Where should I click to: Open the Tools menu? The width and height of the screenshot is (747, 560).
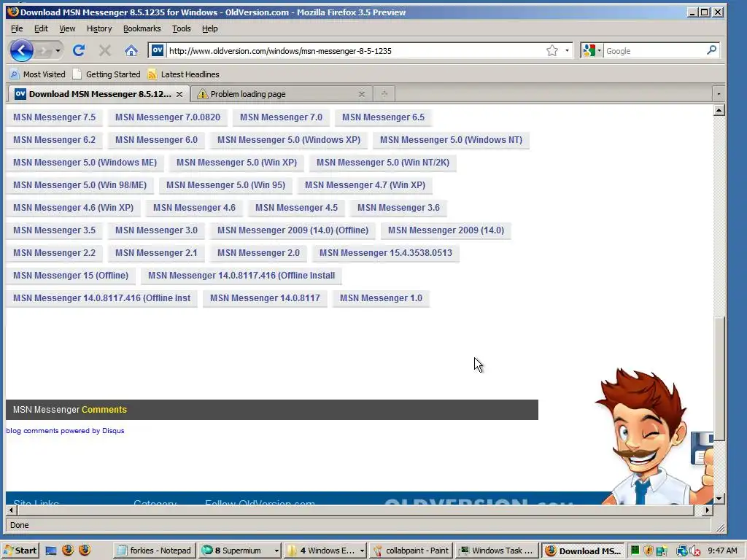click(181, 28)
